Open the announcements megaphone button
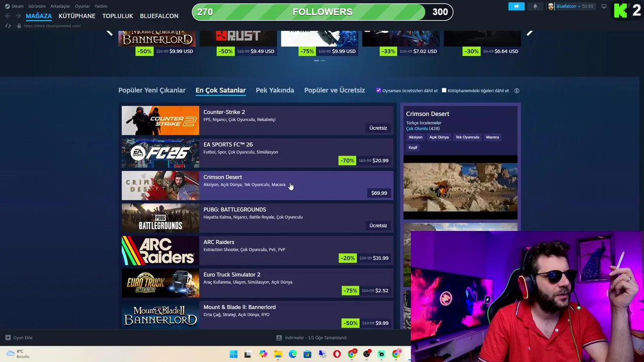 [x=516, y=6]
